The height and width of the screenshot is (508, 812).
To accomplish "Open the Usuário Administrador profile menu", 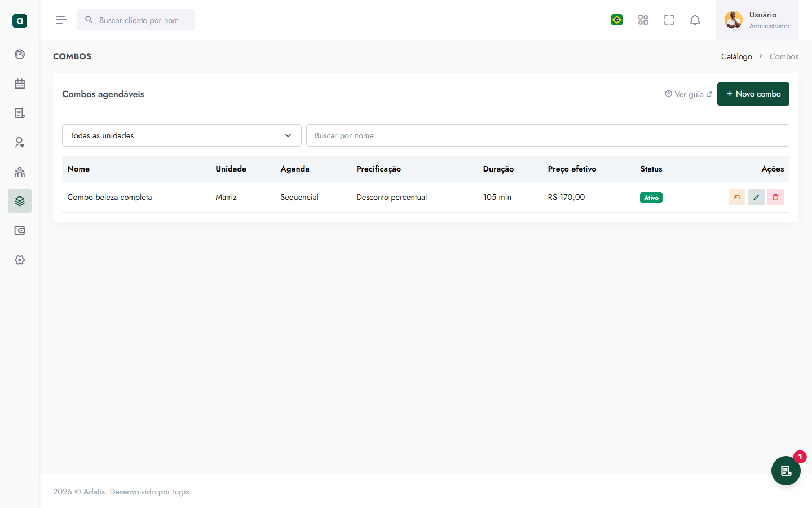I will 757,20.
